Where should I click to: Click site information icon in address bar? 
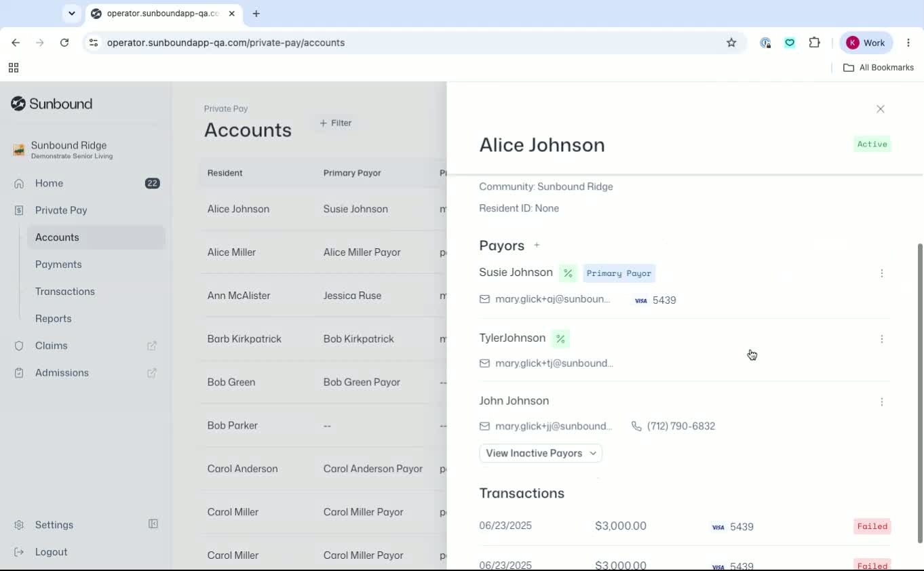(94, 43)
